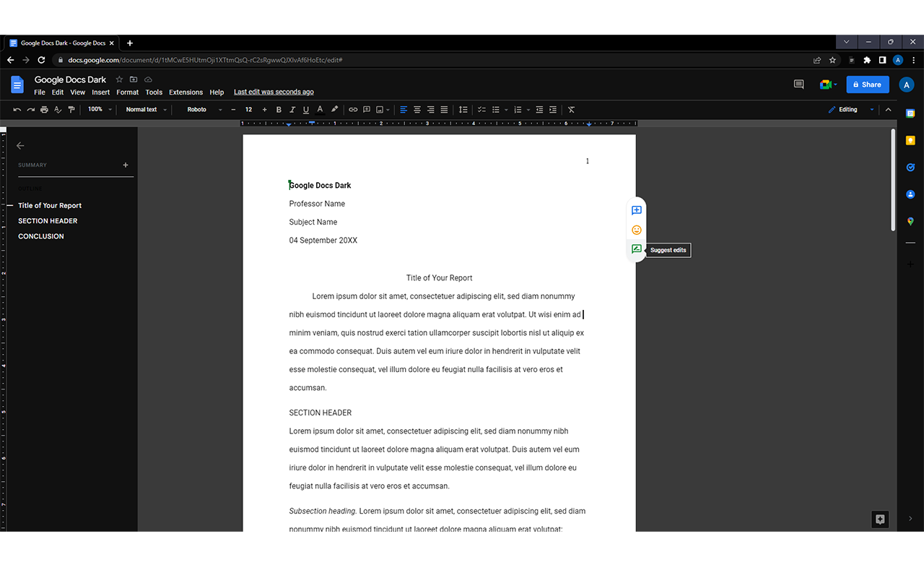924x578 pixels.
Task: Justify the text
Action: [444, 110]
